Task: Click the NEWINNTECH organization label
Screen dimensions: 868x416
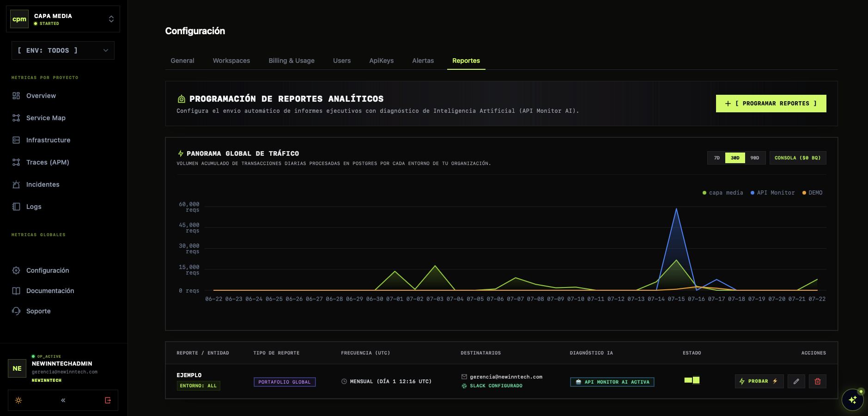Action: 47,380
